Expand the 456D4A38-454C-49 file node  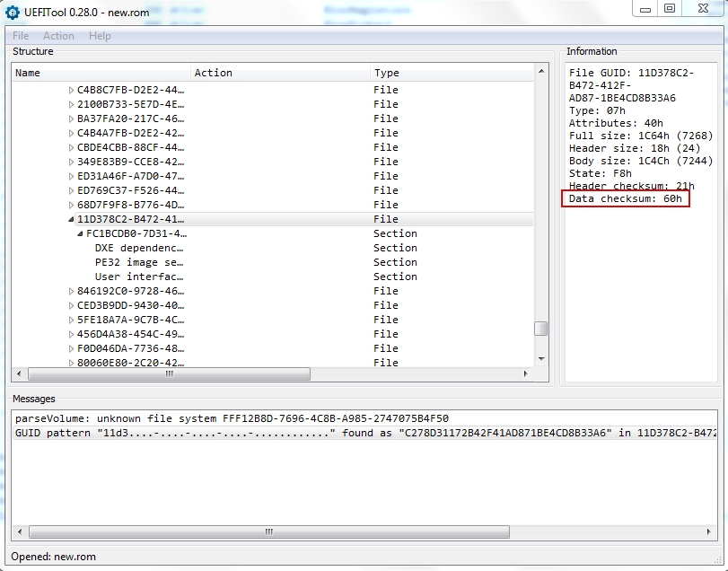[x=71, y=334]
